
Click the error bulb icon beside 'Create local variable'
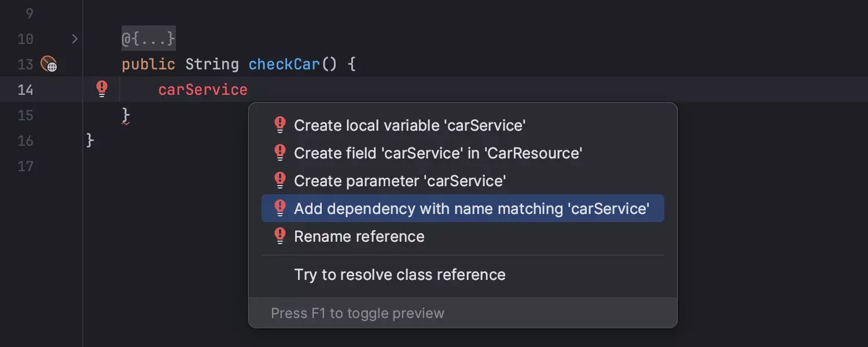280,124
